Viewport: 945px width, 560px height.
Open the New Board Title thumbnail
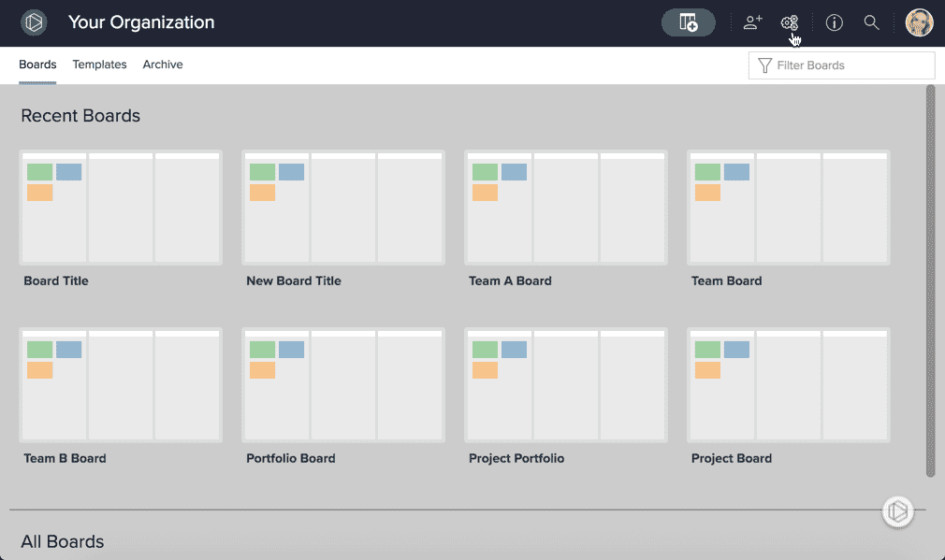(343, 208)
